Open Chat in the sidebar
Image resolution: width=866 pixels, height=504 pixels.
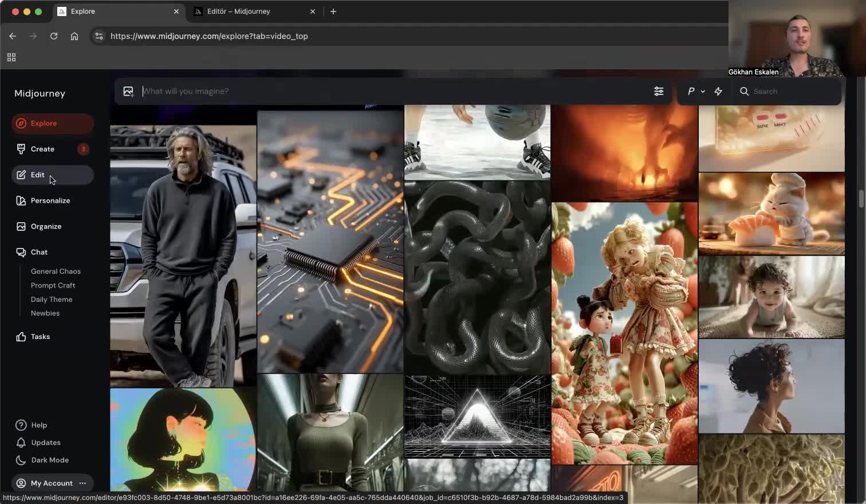coord(52,252)
